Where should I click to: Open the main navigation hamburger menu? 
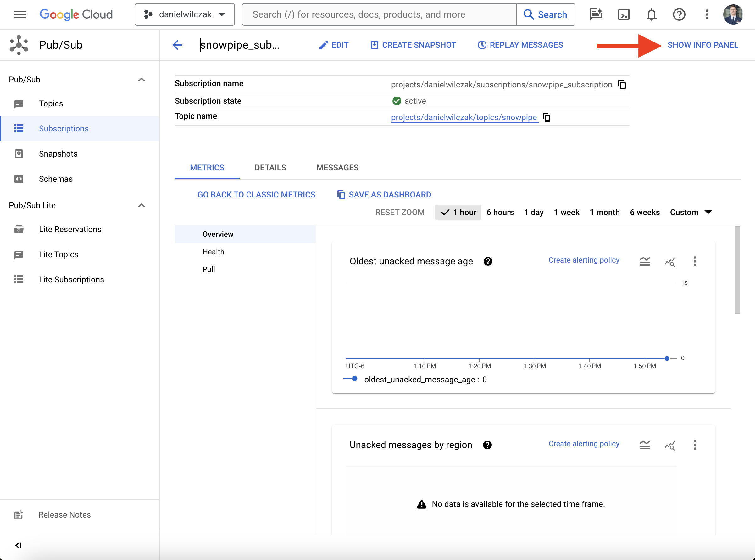pyautogui.click(x=20, y=14)
